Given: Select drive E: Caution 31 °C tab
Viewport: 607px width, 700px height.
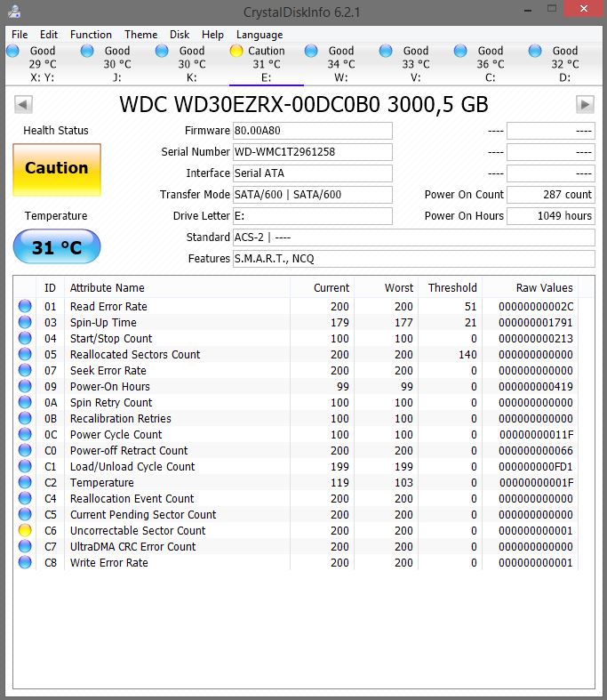Looking at the screenshot, I should click(267, 64).
